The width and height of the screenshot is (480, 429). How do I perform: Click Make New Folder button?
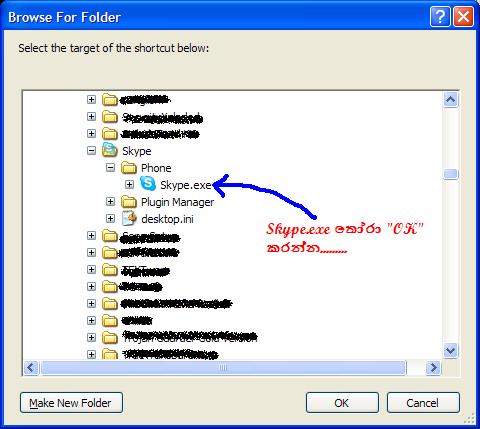pos(71,403)
